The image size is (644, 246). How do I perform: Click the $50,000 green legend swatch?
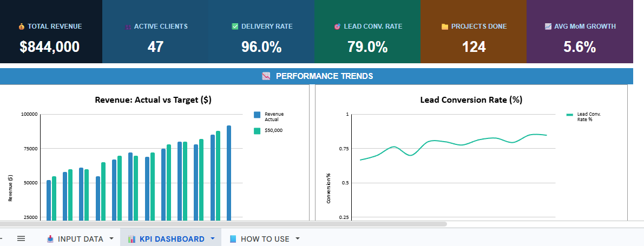click(x=257, y=131)
